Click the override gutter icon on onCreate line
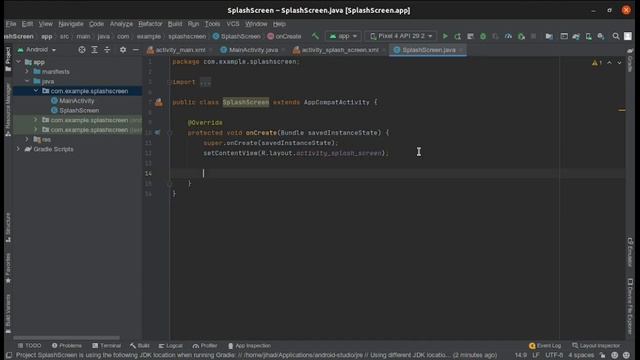 (x=158, y=133)
